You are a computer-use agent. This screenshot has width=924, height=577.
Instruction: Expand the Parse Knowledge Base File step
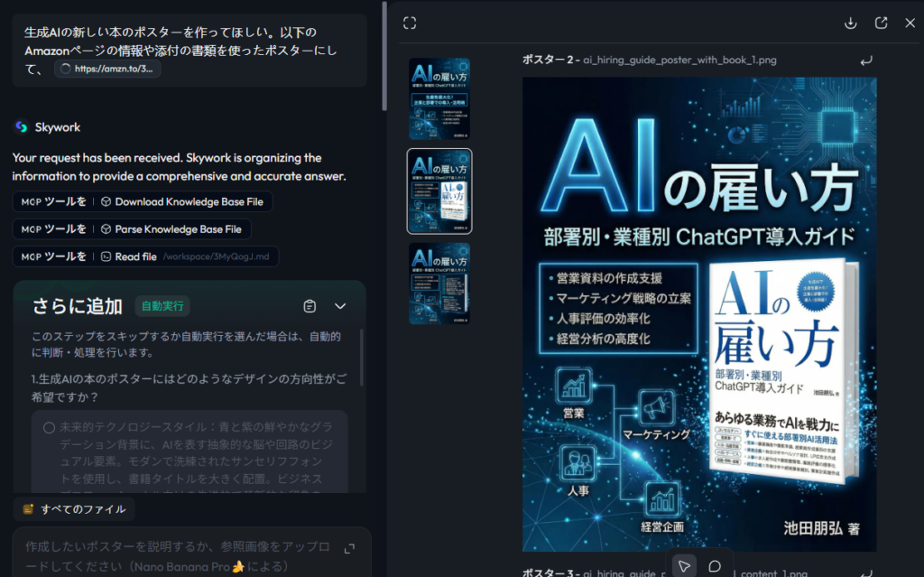132,229
